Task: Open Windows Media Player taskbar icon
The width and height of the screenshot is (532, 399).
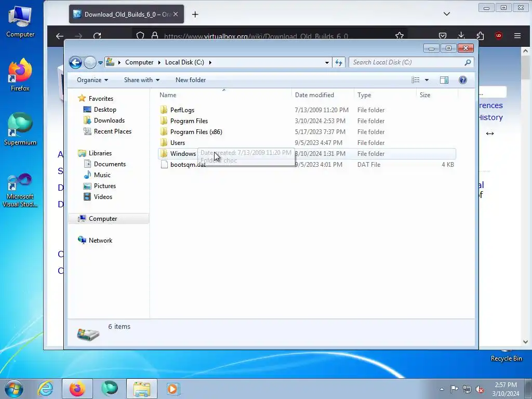Action: point(173,389)
